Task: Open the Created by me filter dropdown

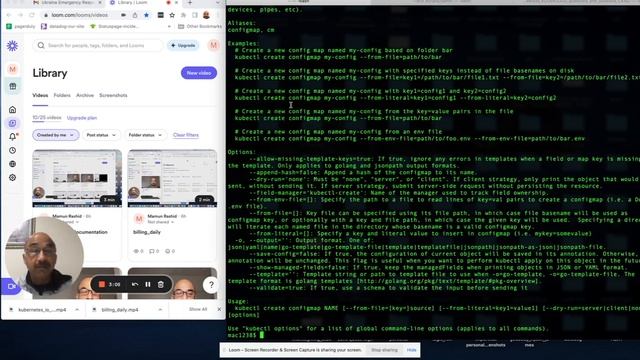Action: click(56, 135)
